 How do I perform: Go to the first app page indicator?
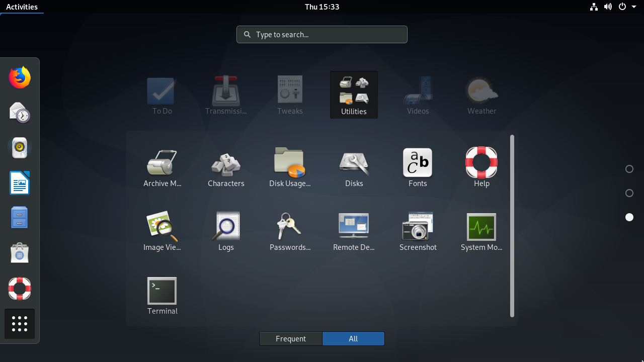[629, 169]
